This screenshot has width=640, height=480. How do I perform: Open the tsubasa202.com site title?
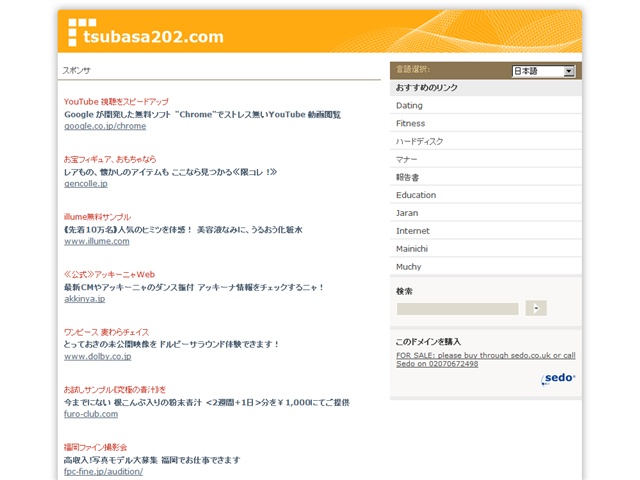point(153,37)
